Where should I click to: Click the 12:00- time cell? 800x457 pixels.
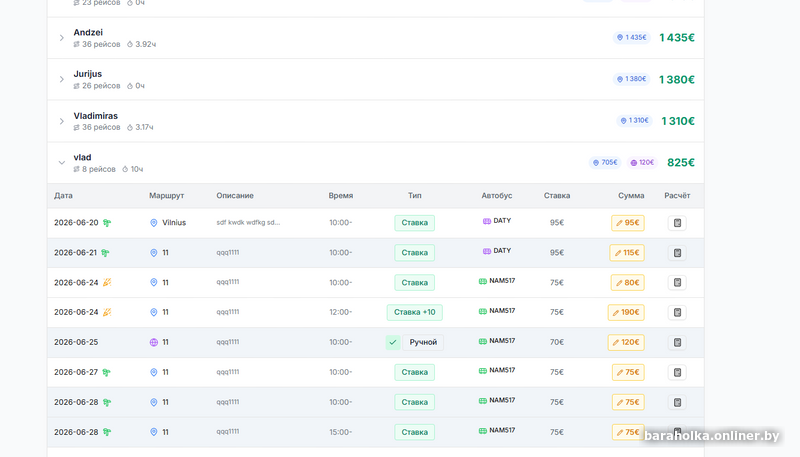(340, 313)
